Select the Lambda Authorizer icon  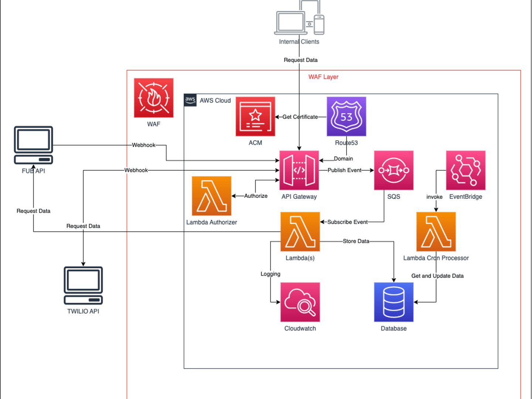(x=212, y=196)
